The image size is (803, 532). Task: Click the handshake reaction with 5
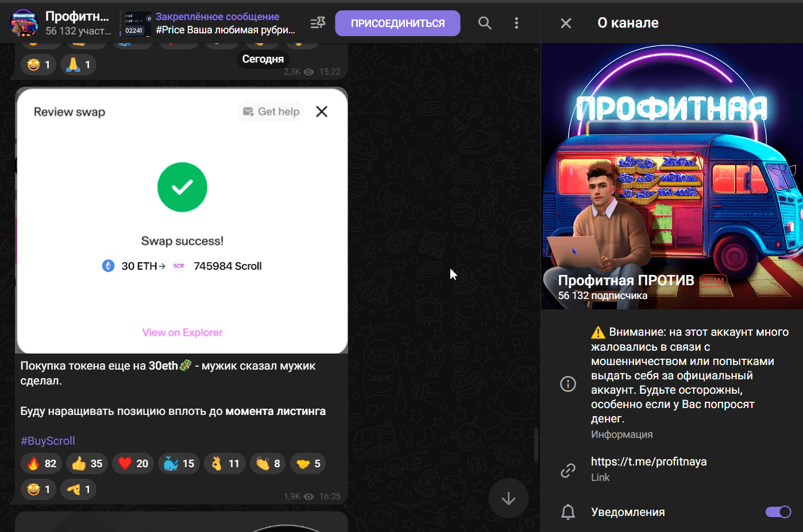tap(308, 463)
